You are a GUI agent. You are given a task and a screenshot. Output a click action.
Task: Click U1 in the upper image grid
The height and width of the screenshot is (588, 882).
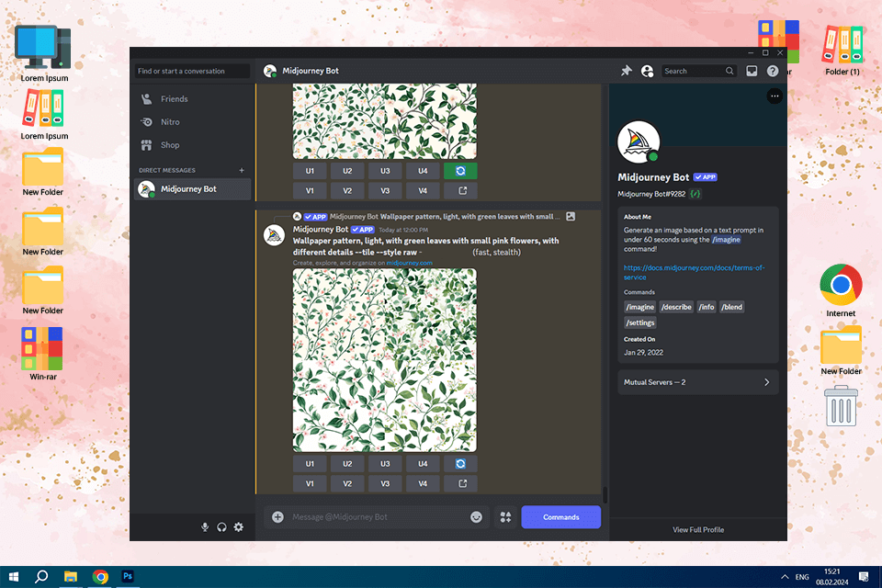[310, 171]
